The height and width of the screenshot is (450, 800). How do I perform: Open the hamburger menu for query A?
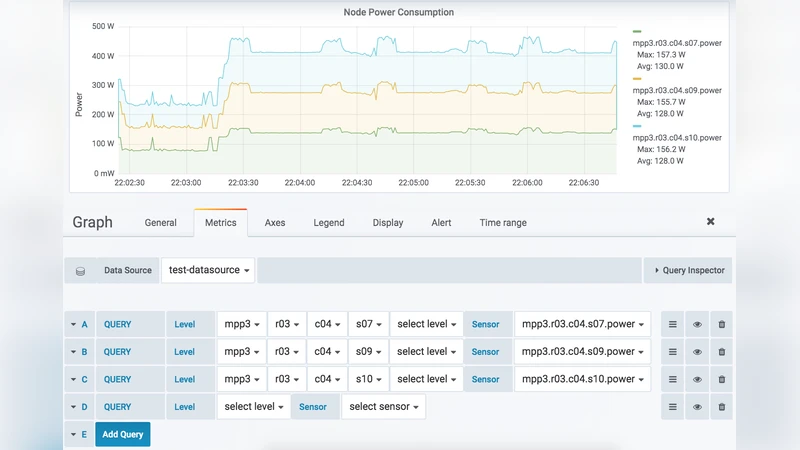click(673, 324)
